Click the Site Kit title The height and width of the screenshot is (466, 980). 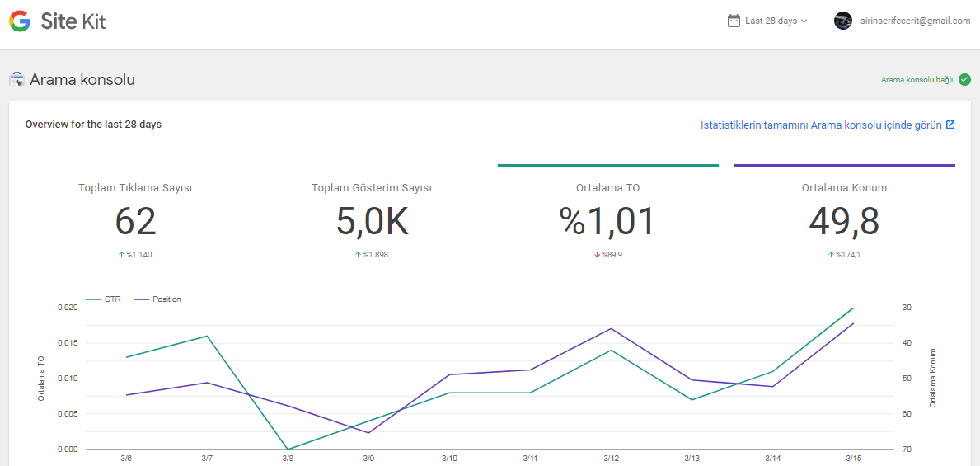(x=73, y=21)
